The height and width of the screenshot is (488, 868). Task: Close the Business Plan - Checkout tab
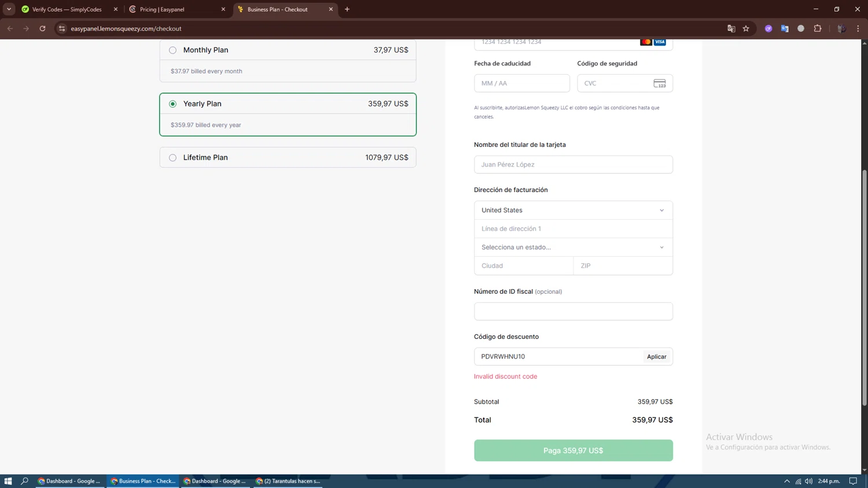click(331, 9)
